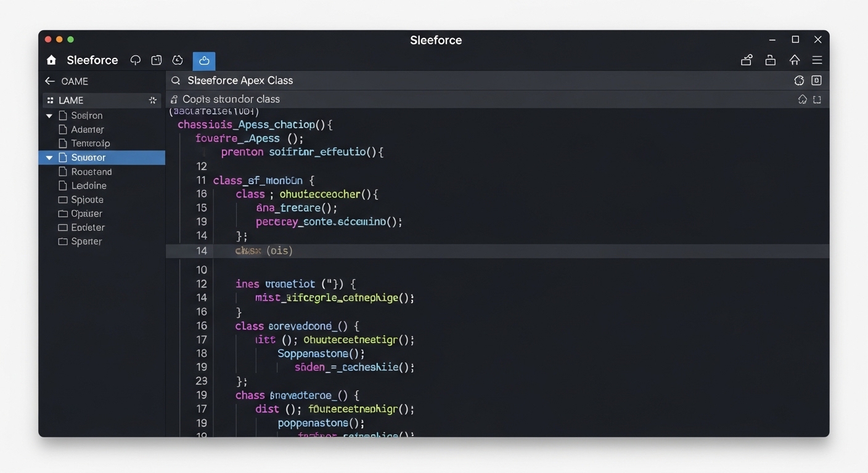868x473 pixels.
Task: Open the history clock icon in toolbar
Action: [178, 60]
